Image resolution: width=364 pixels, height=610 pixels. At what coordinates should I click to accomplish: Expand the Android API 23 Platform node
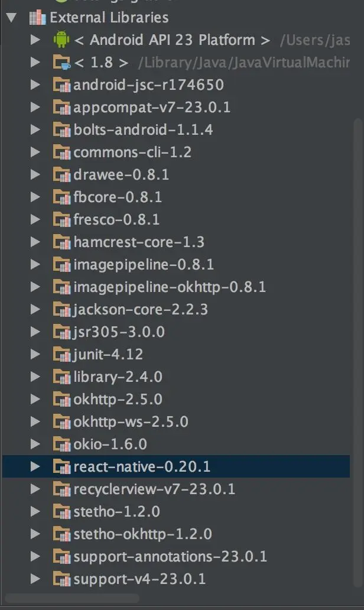click(35, 40)
